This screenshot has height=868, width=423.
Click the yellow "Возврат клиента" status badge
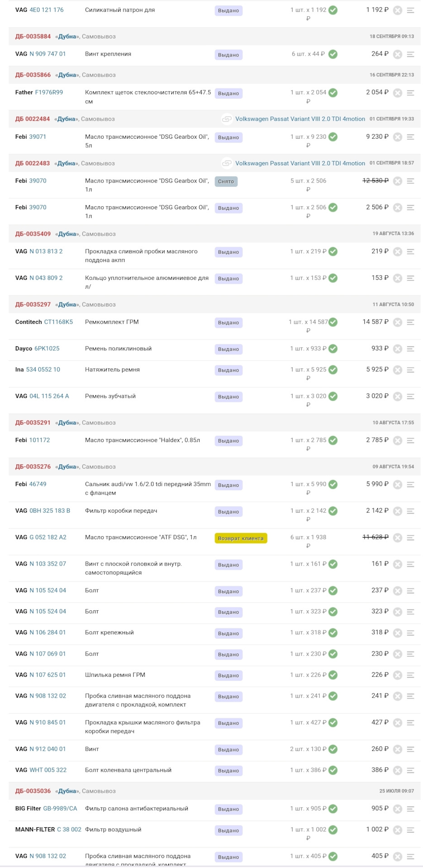241,538
